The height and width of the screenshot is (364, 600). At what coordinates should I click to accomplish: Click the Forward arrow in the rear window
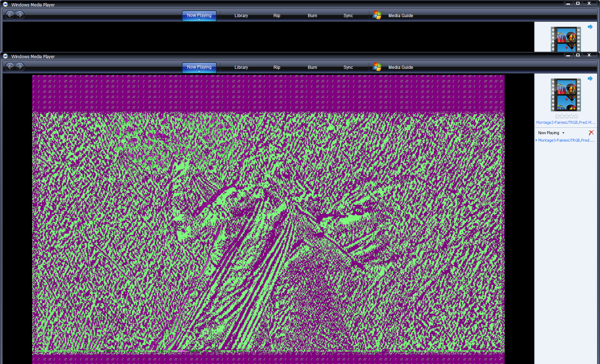click(x=20, y=15)
